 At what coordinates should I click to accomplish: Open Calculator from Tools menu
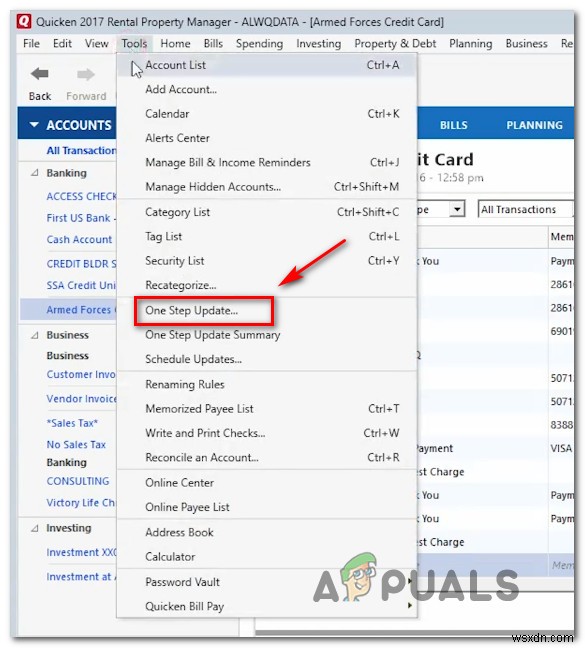[267, 557]
